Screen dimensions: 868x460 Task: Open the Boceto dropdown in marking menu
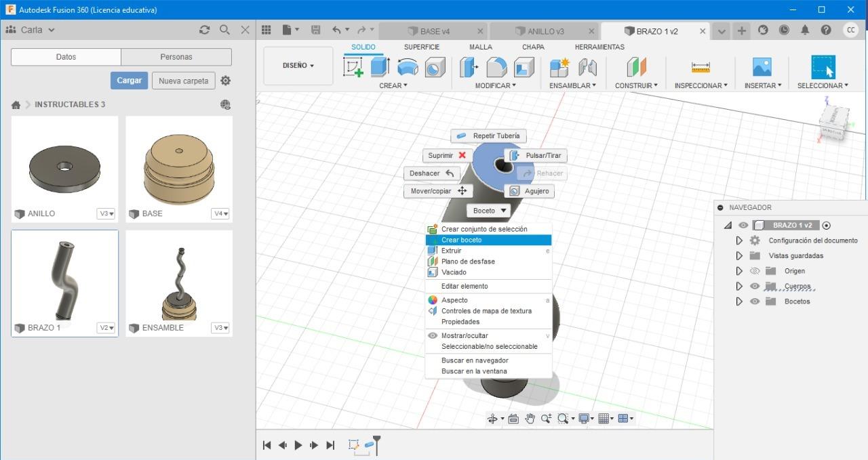pos(488,211)
